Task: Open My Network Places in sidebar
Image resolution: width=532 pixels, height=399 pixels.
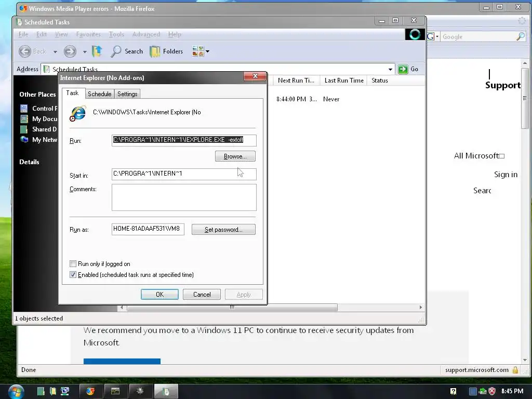Action: 38,140
